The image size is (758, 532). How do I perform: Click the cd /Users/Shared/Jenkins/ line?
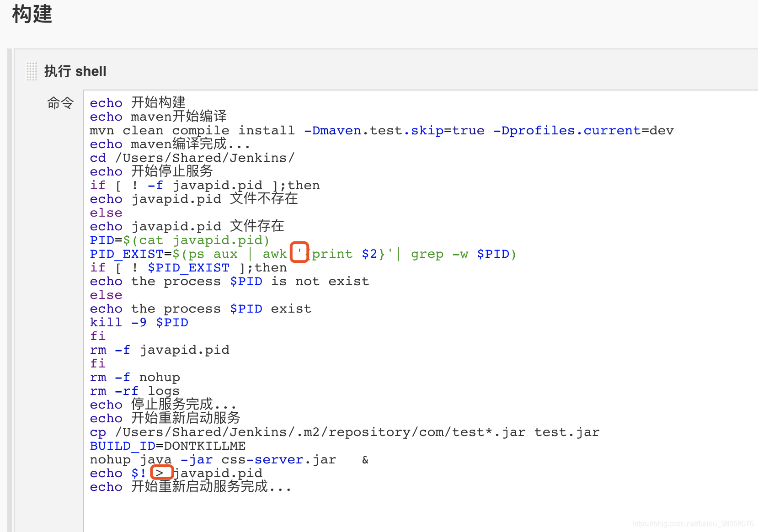point(191,158)
